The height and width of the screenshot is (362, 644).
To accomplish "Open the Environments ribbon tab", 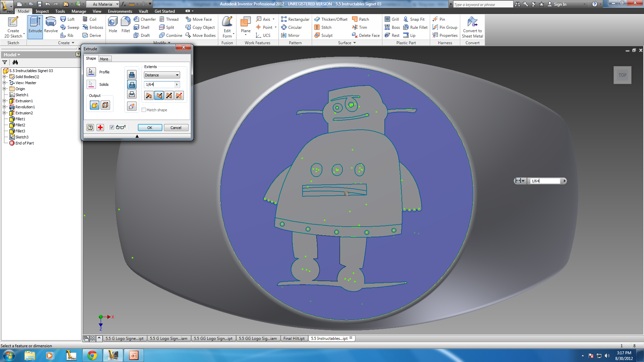I will click(120, 11).
